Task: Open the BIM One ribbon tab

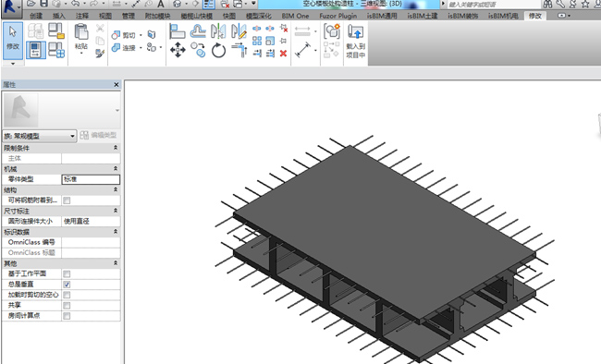Action: tap(295, 16)
